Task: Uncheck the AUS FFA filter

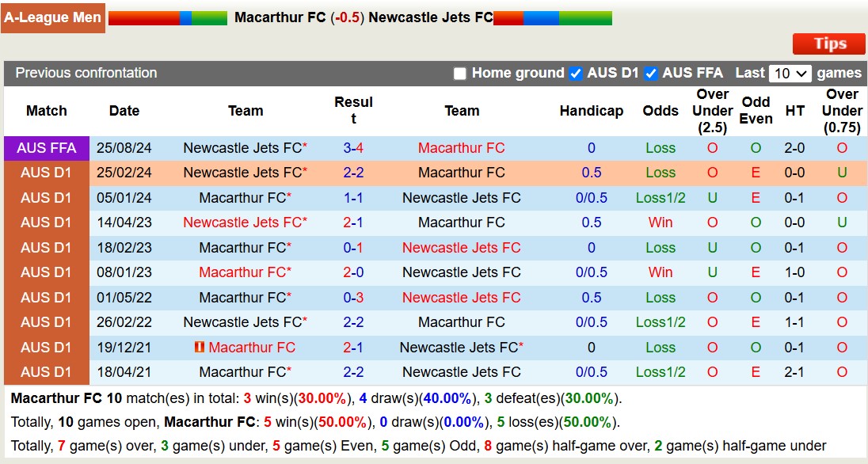Action: click(x=651, y=73)
